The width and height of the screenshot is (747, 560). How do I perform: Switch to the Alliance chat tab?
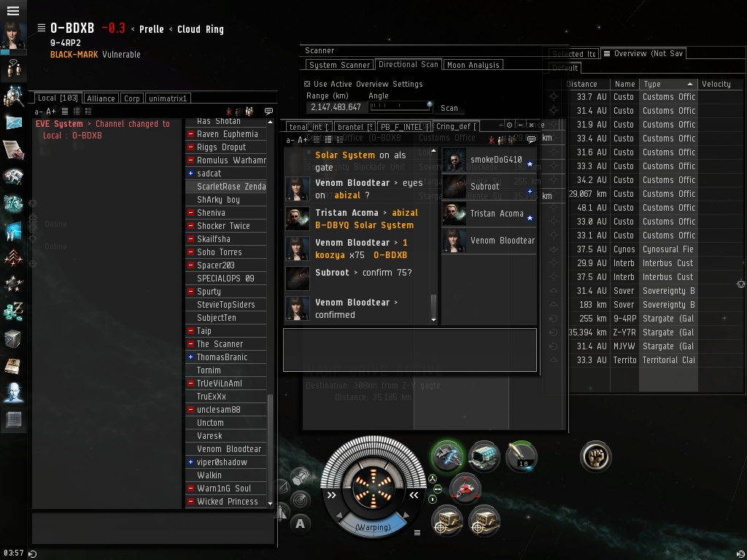101,98
